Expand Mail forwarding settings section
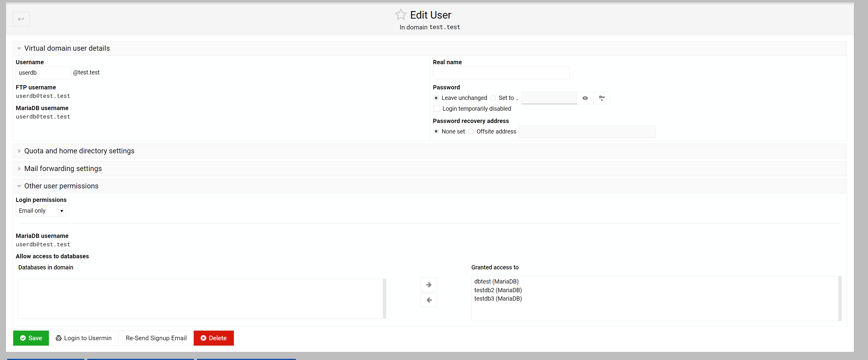This screenshot has width=868, height=360. 430,169
